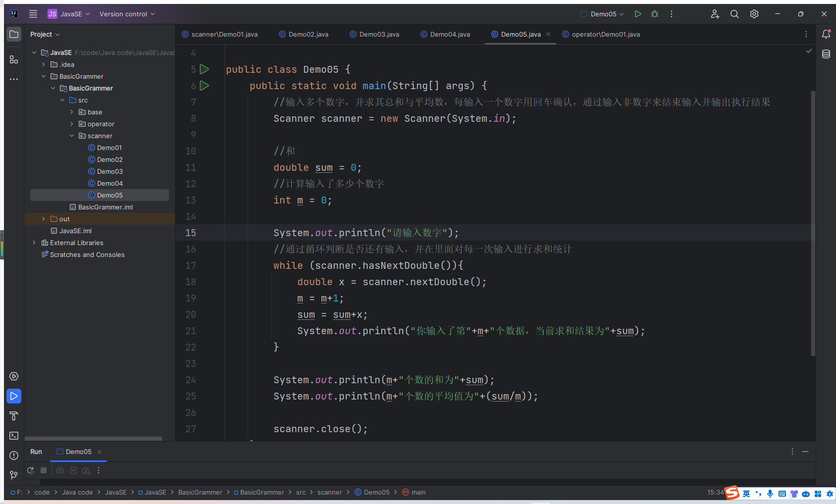The height and width of the screenshot is (504, 836).
Task: Open Search Everywhere magnifier icon
Action: [x=734, y=14]
